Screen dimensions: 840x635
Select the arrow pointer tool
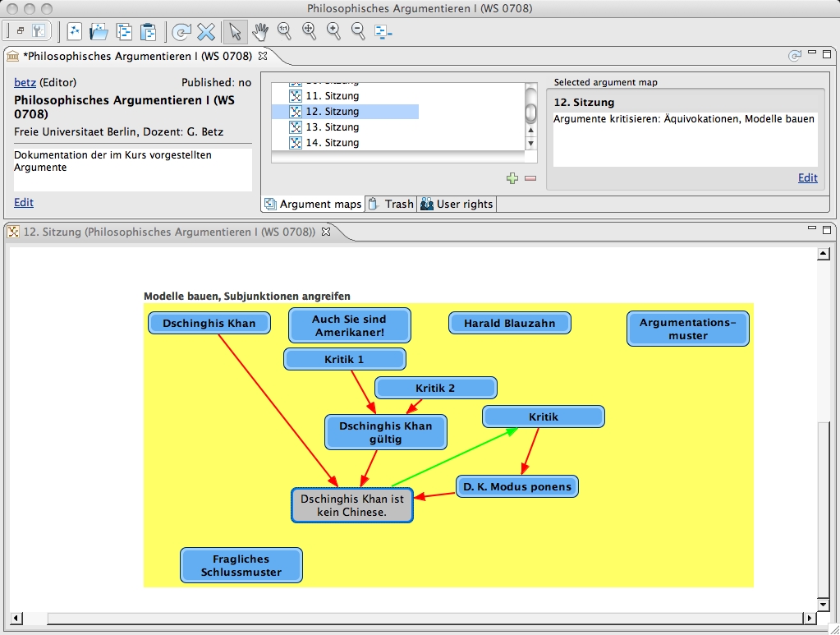tap(235, 31)
